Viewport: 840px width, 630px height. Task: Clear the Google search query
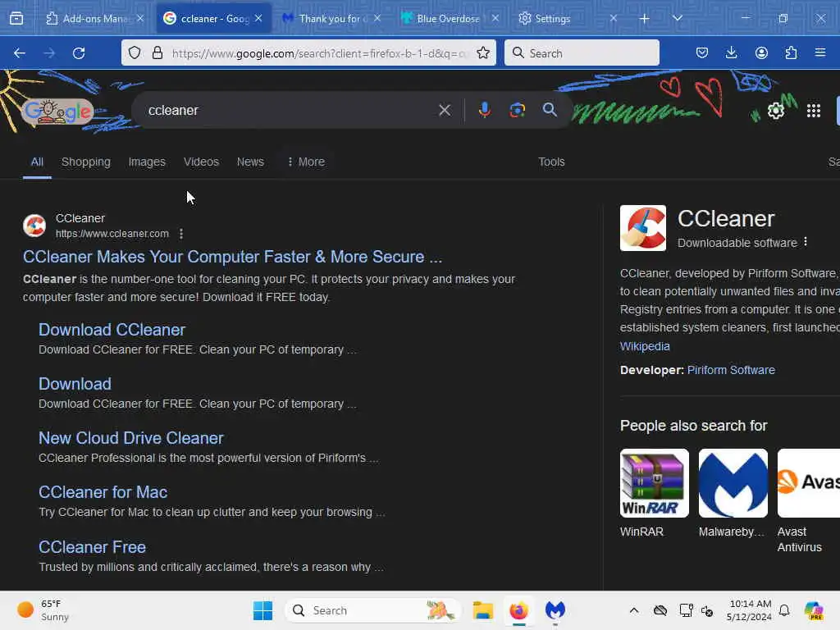445,111
